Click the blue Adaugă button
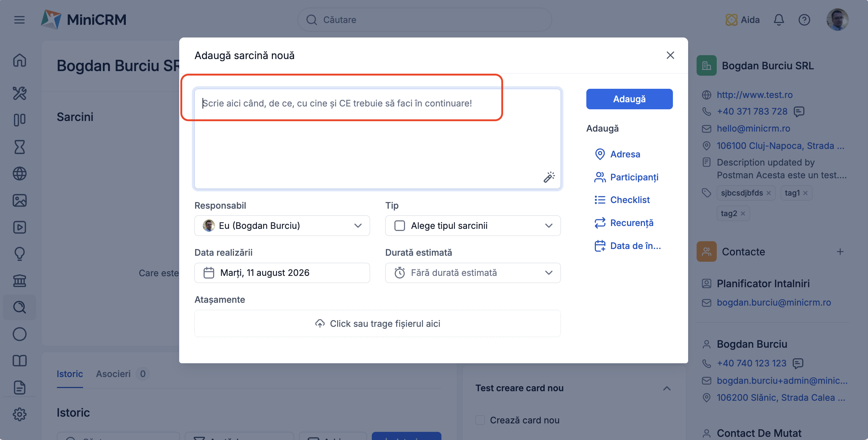This screenshot has width=868, height=440. (629, 99)
